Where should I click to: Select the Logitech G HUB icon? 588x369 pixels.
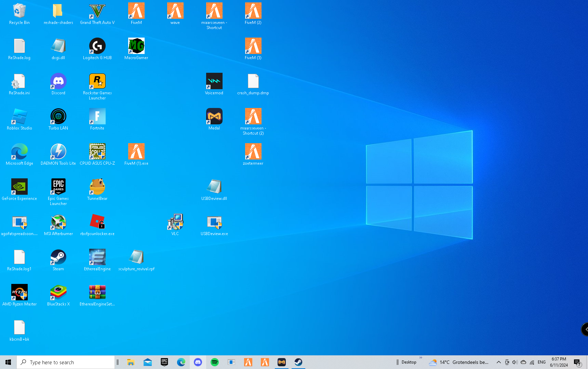97,46
